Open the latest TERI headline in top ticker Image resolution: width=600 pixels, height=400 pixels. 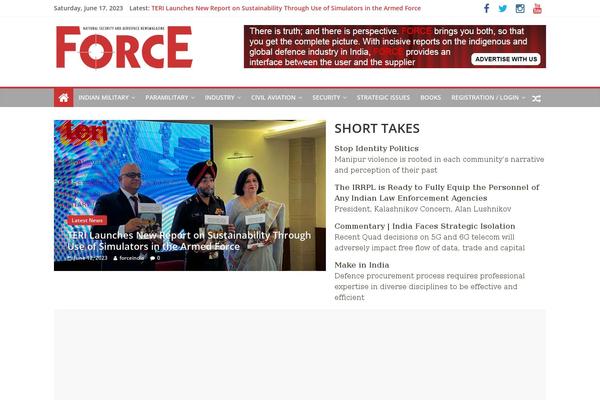[286, 8]
